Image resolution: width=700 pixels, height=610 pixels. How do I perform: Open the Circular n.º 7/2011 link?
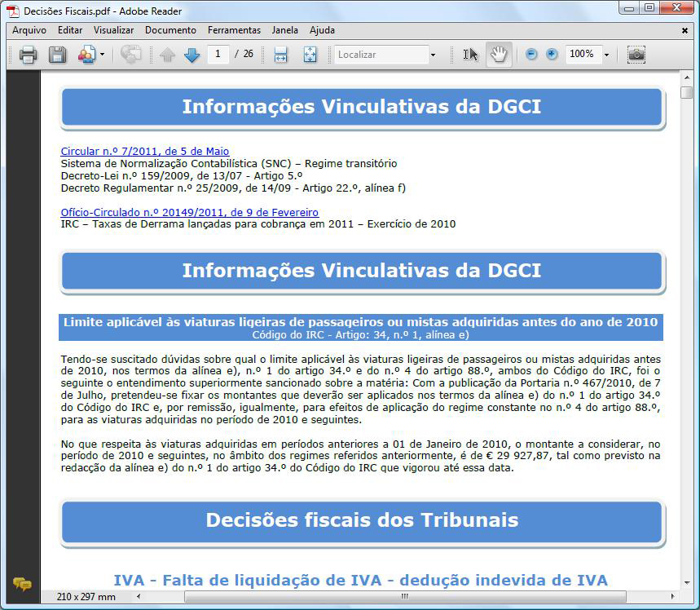(145, 151)
